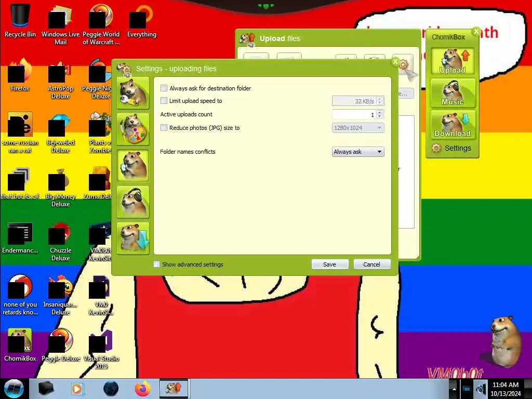This screenshot has height=399, width=532.
Task: Open Settings in the ChomikBox panel
Action: [x=451, y=148]
